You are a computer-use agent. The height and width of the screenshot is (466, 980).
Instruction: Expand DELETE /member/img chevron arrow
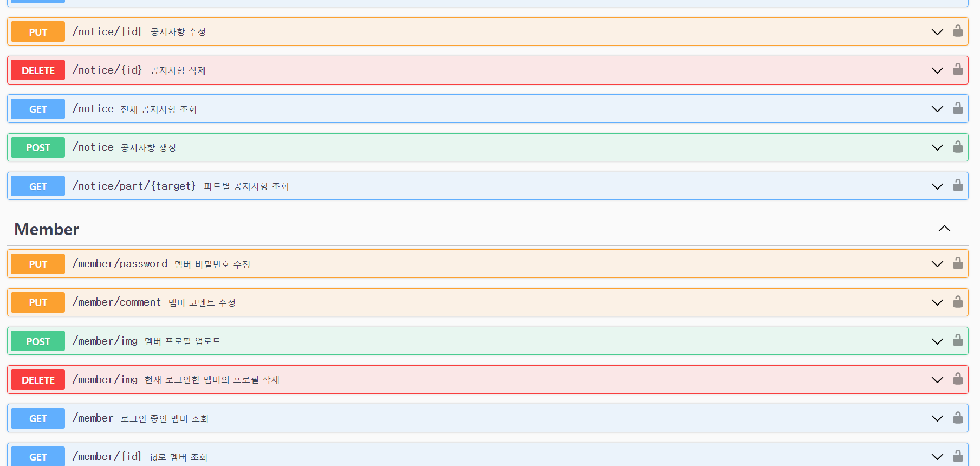pyautogui.click(x=937, y=380)
